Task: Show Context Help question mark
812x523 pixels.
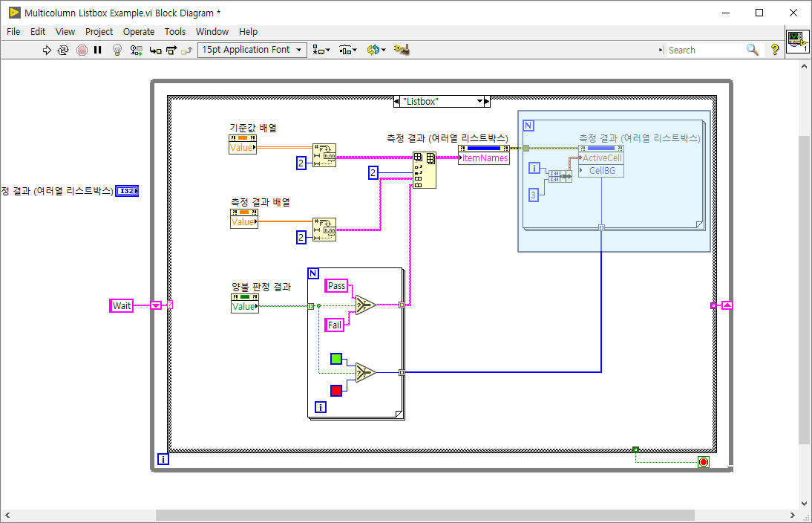Action: tap(775, 50)
